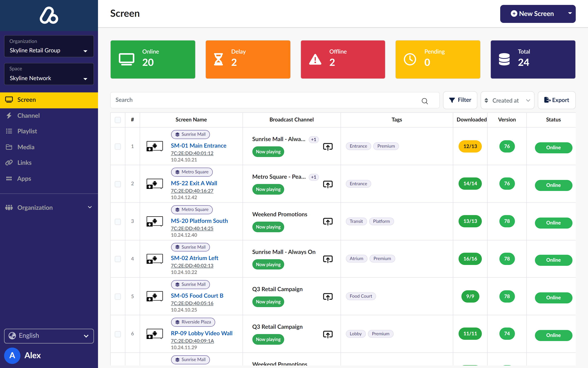Image resolution: width=588 pixels, height=368 pixels.
Task: Click the warning triangle on Offline card
Action: [x=315, y=59]
